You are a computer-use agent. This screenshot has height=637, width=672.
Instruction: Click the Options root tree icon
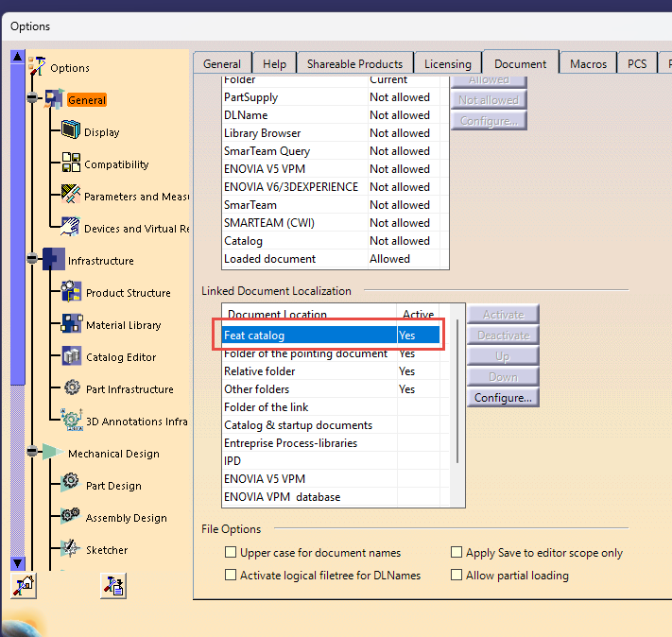coord(37,66)
